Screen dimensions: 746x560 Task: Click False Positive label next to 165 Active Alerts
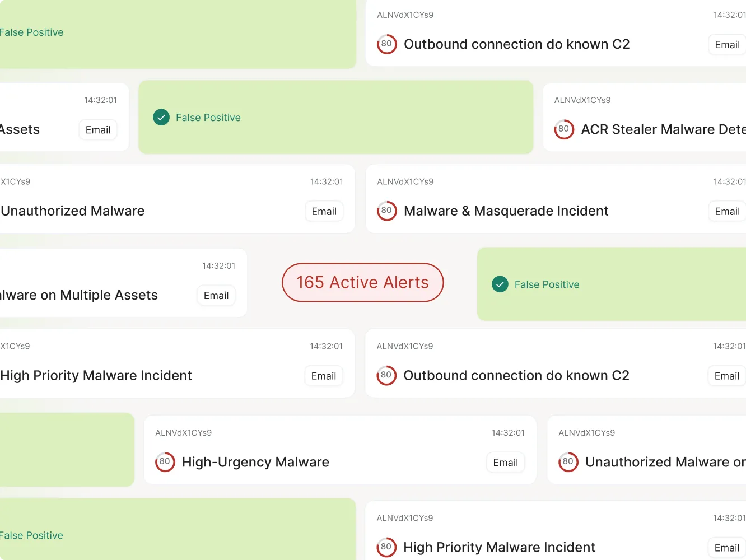[x=547, y=284]
